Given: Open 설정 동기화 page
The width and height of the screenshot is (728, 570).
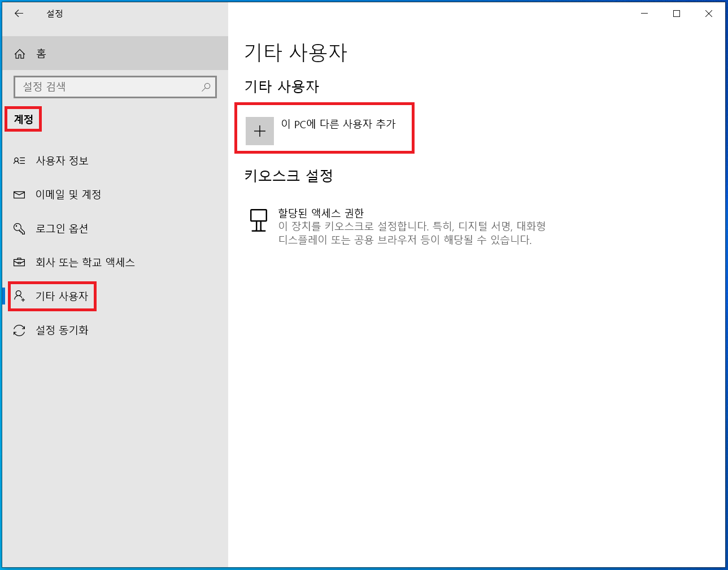Looking at the screenshot, I should click(115, 330).
